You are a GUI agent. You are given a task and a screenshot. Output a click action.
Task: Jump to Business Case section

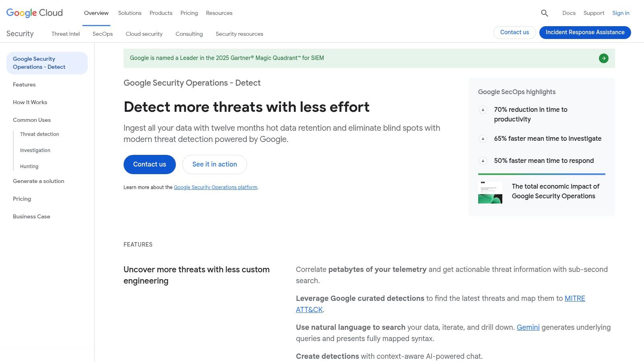[x=31, y=216]
